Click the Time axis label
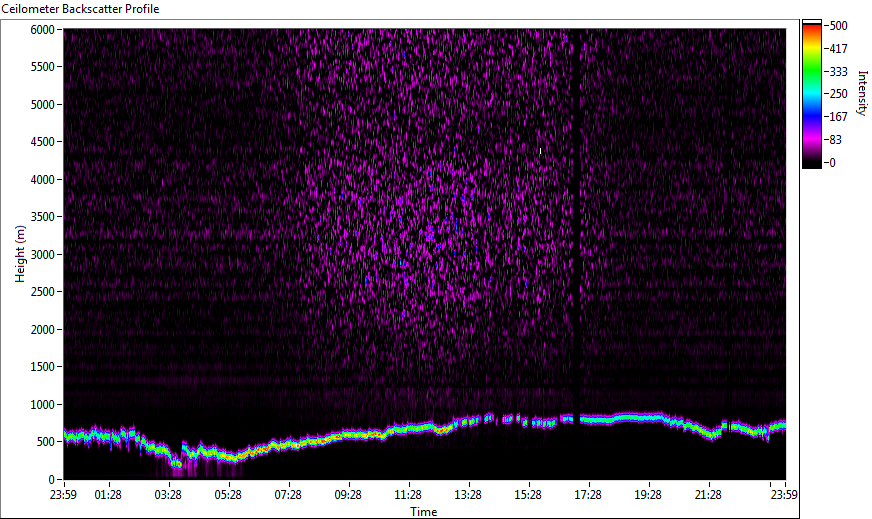This screenshot has width=872, height=519. [x=424, y=512]
